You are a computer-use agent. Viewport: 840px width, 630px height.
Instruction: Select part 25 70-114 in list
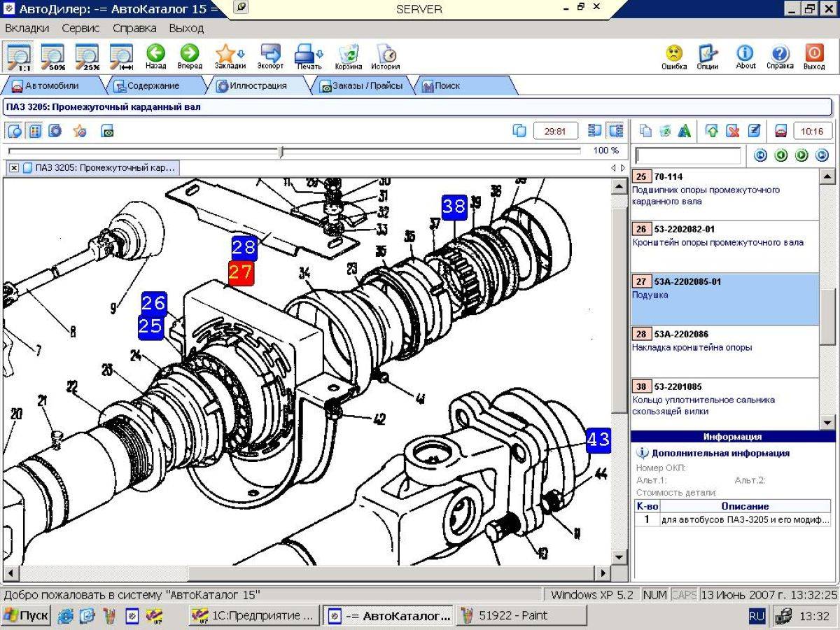click(x=724, y=195)
